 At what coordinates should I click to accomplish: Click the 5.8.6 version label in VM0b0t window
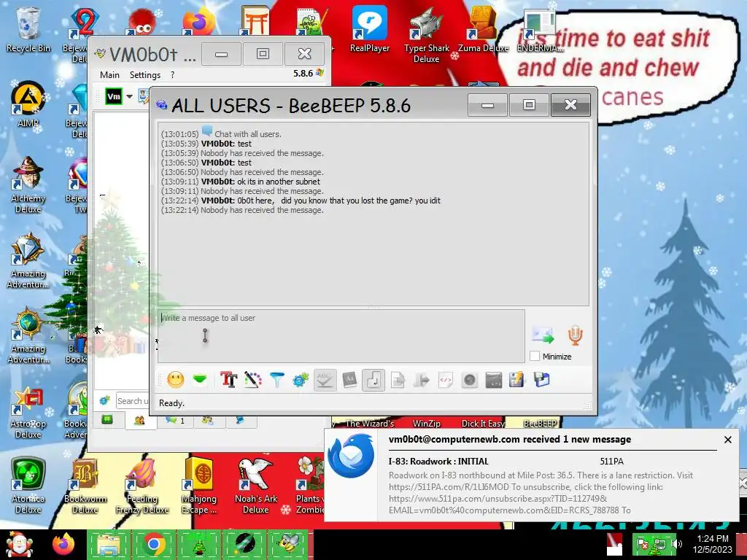(x=303, y=74)
